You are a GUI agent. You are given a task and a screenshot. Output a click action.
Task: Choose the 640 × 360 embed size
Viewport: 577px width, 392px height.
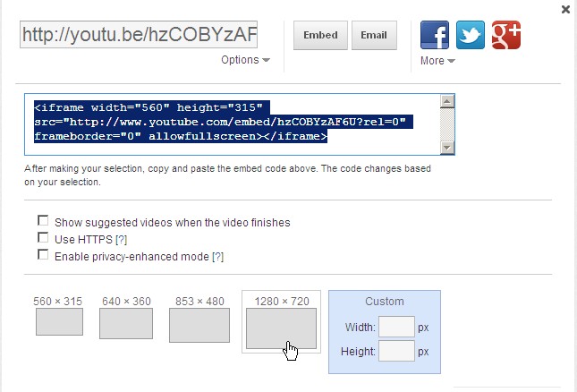pyautogui.click(x=126, y=323)
